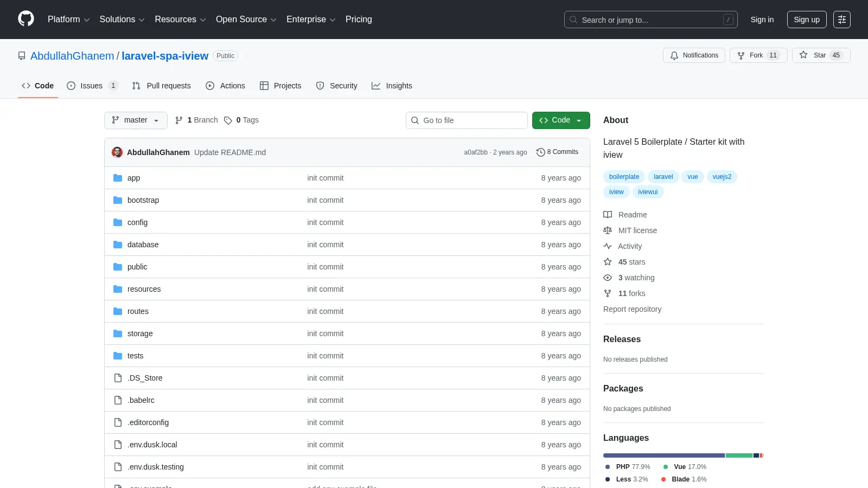Open the green Code dropdown

pyautogui.click(x=561, y=120)
